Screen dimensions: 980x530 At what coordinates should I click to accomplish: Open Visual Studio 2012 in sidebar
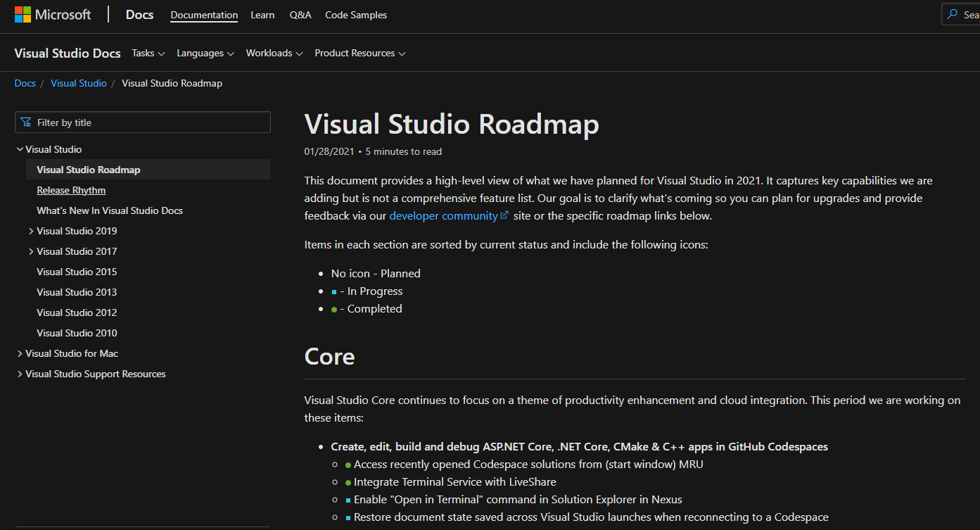(x=77, y=313)
